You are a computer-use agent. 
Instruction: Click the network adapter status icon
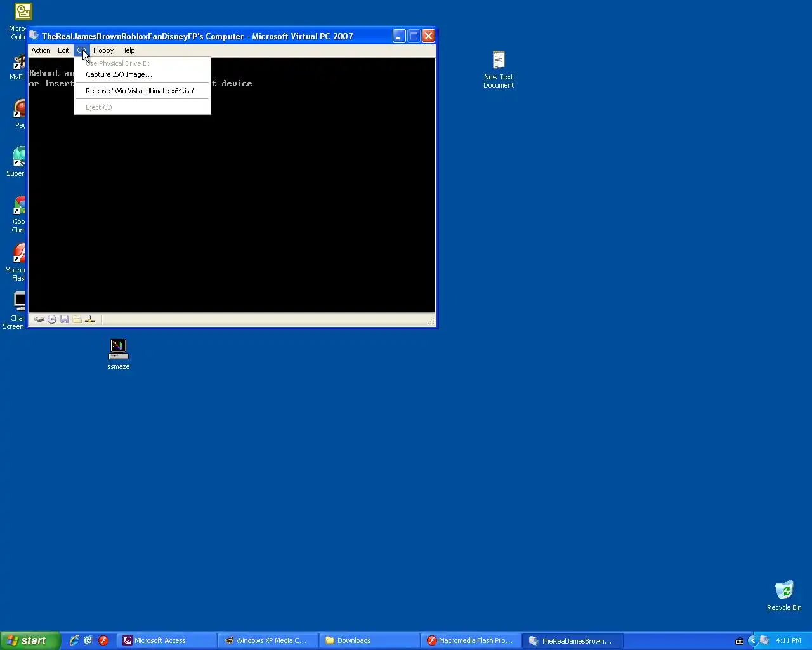click(89, 319)
